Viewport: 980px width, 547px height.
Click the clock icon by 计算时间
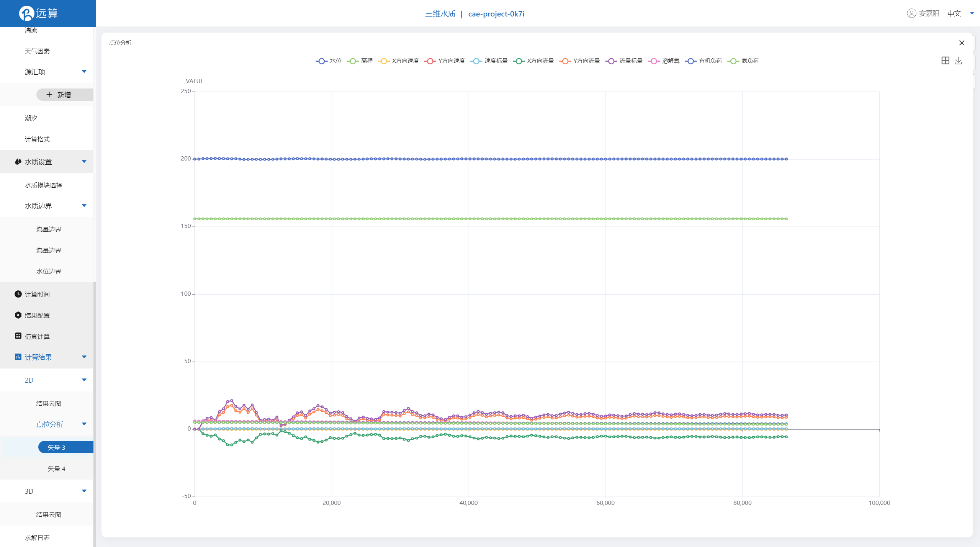[x=18, y=294]
